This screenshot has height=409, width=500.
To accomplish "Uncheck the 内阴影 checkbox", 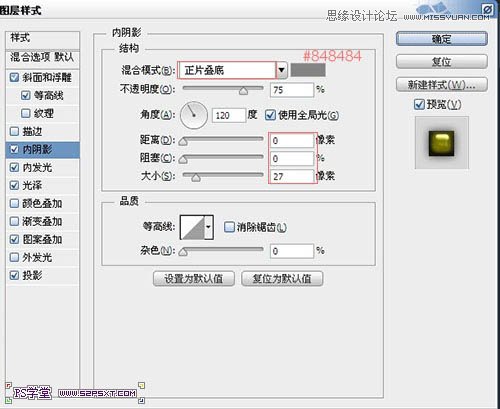I will [14, 149].
